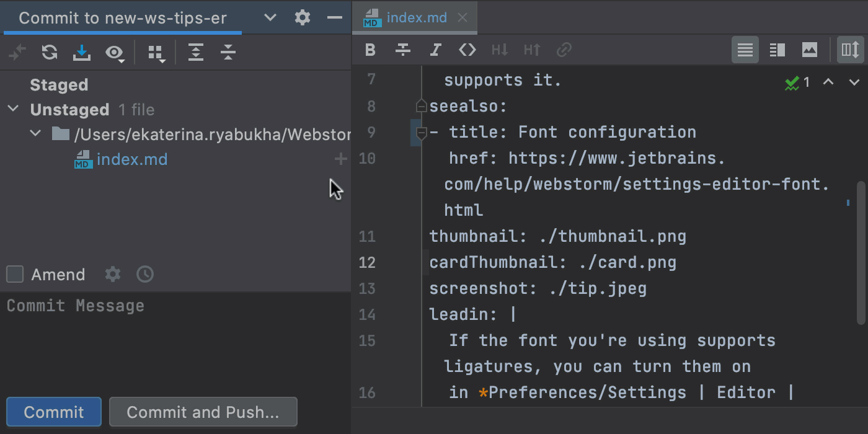The image size is (868, 434).
Task: Select the index.md editor tab
Action: point(414,18)
